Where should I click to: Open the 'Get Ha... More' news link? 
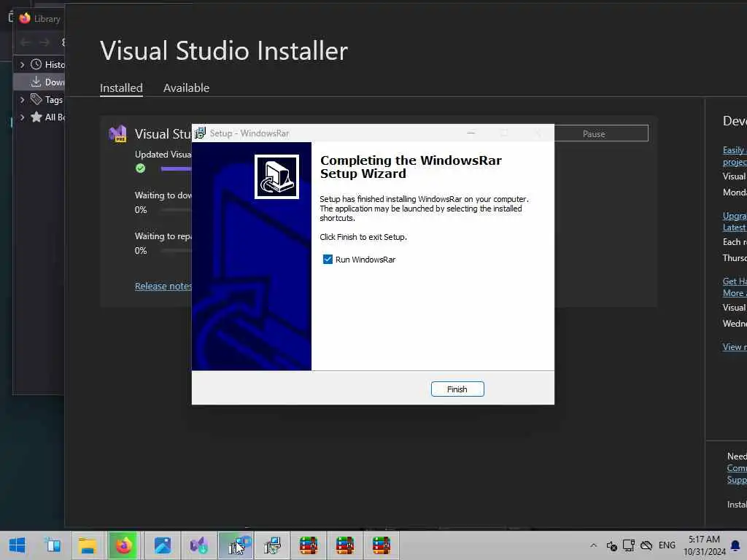click(x=734, y=287)
